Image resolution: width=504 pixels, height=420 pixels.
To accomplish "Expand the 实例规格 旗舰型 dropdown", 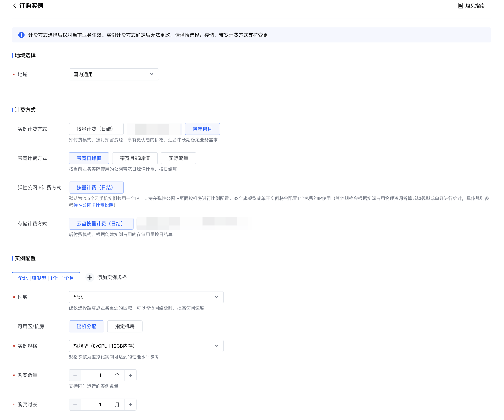I will (x=146, y=346).
